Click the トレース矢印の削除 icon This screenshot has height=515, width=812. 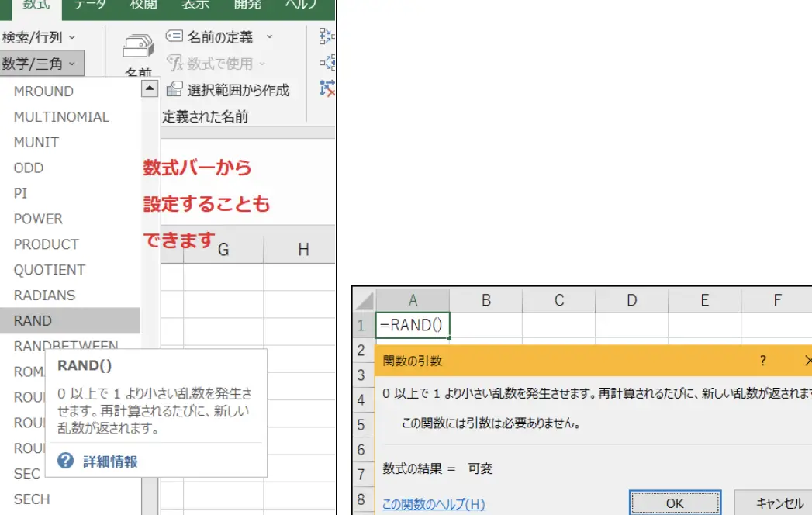coord(328,88)
